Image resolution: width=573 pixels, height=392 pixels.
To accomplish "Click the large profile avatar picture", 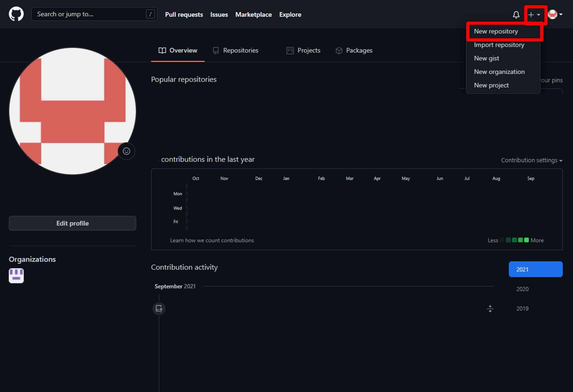I will click(x=72, y=111).
